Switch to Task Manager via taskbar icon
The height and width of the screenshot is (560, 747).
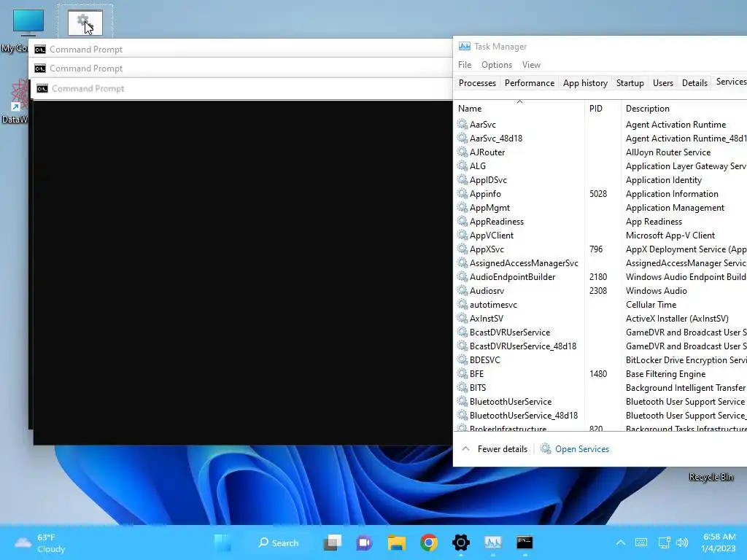[x=492, y=542]
